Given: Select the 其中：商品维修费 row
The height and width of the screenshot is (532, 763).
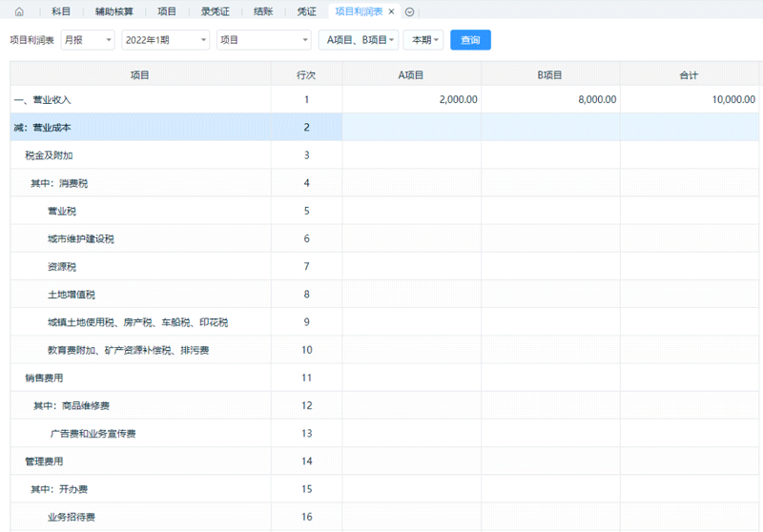Looking at the screenshot, I should (x=384, y=405).
